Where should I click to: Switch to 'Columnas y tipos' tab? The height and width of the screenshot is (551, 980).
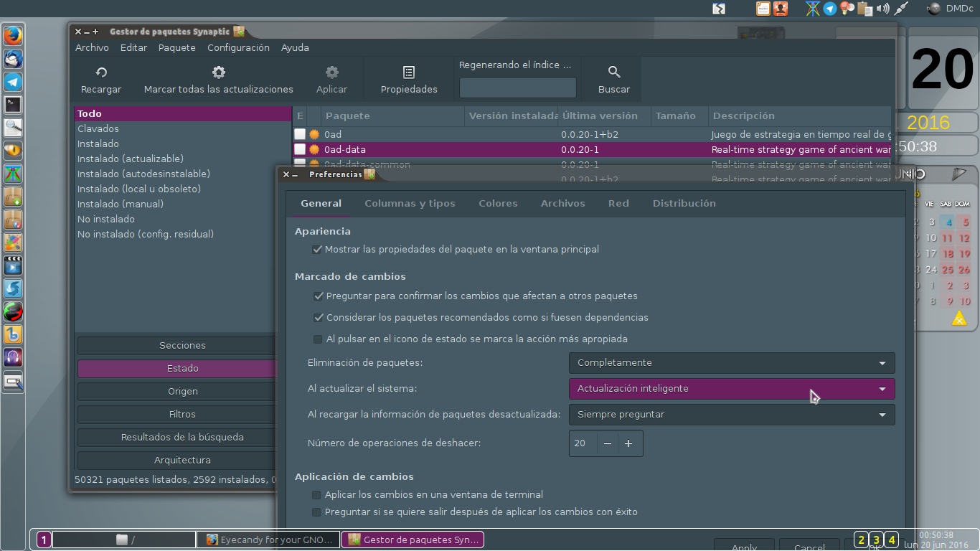pos(410,204)
